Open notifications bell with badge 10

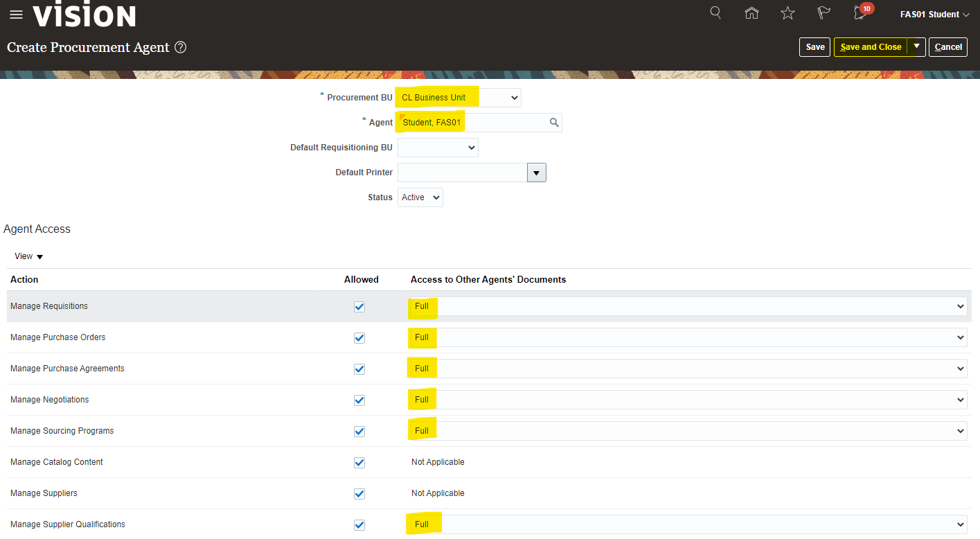pyautogui.click(x=861, y=13)
